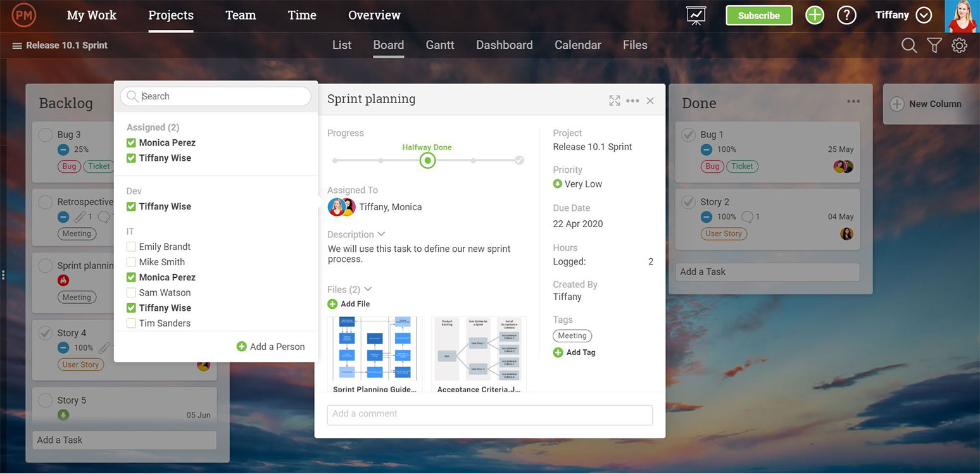The width and height of the screenshot is (980, 474).
Task: Uncheck Tiffany Wise in Dev group
Action: tap(131, 206)
